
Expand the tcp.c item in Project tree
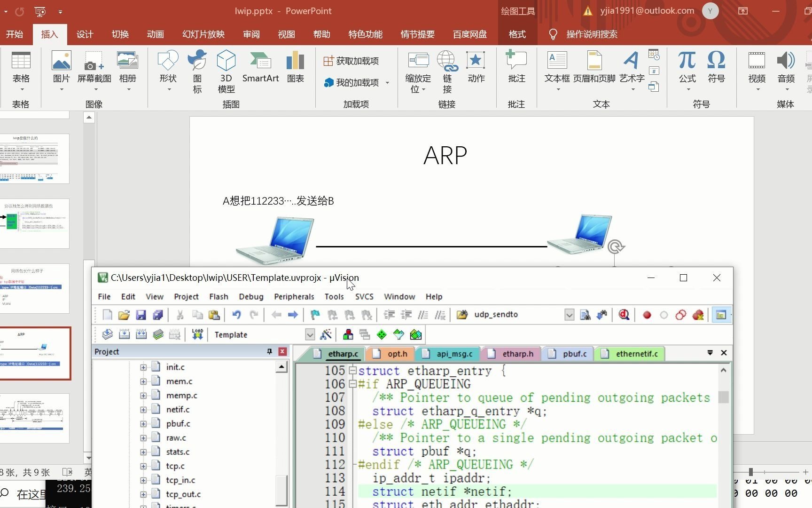coord(143,466)
